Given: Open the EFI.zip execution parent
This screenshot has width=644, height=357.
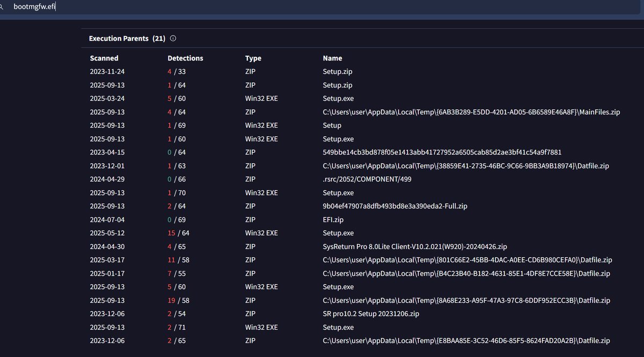Looking at the screenshot, I should click(x=333, y=219).
